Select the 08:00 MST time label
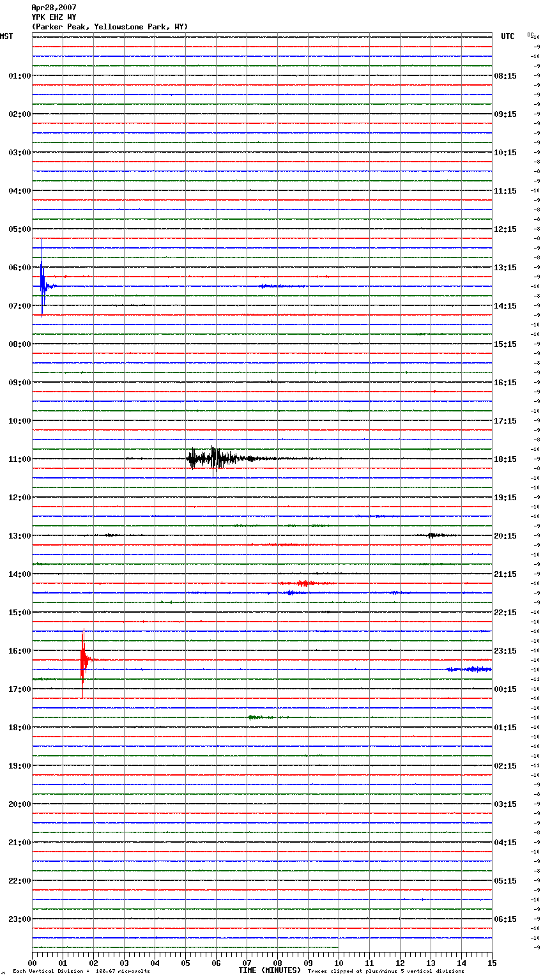 coord(20,344)
